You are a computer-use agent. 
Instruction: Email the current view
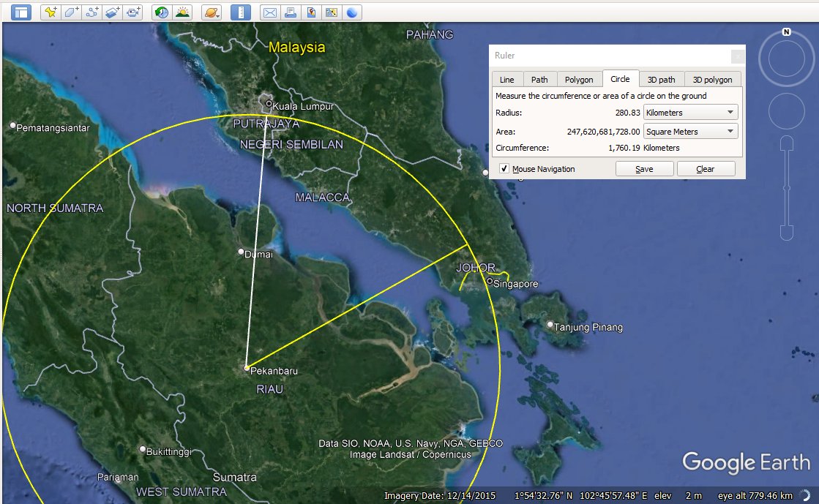click(270, 12)
